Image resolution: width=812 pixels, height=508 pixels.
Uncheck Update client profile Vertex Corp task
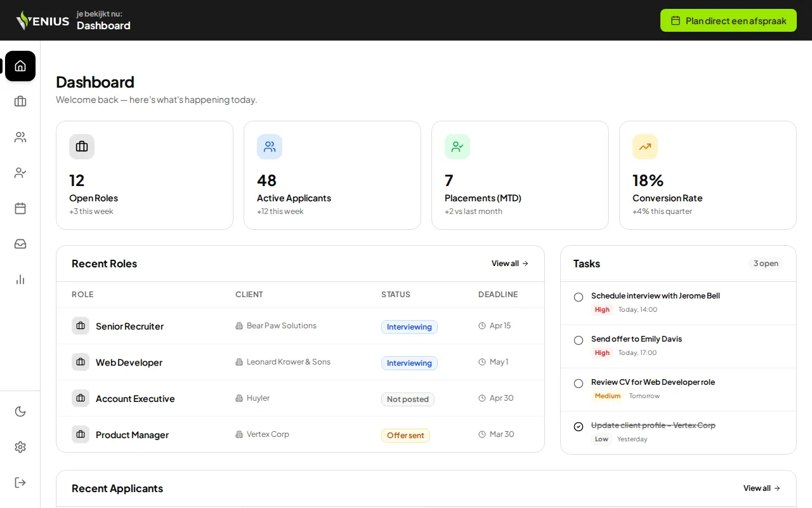(579, 427)
